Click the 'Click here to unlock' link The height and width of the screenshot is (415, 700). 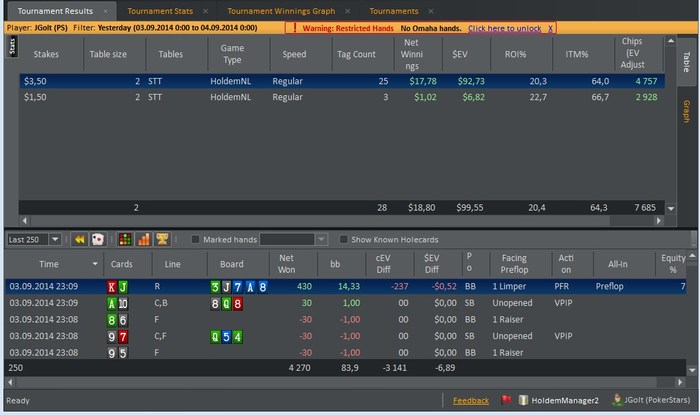pyautogui.click(x=504, y=28)
